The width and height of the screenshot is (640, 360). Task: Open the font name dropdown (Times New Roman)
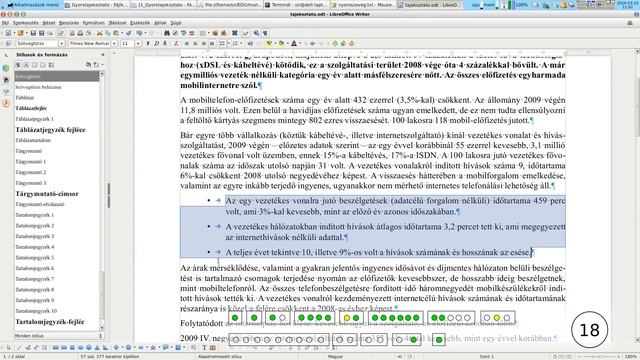pos(114,43)
